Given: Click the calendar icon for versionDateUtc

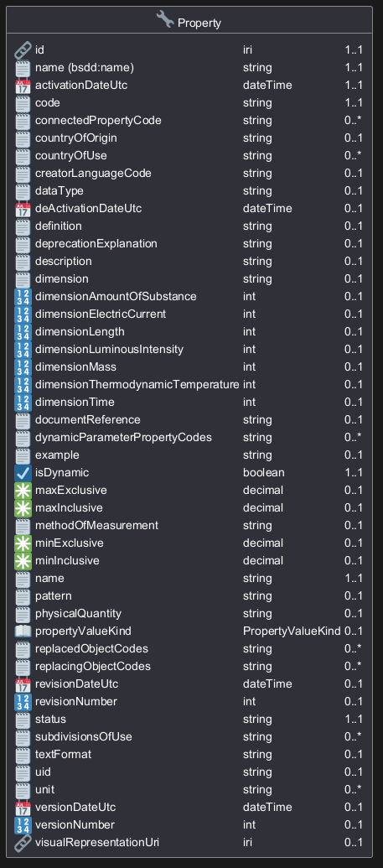Looking at the screenshot, I should click(x=23, y=808).
